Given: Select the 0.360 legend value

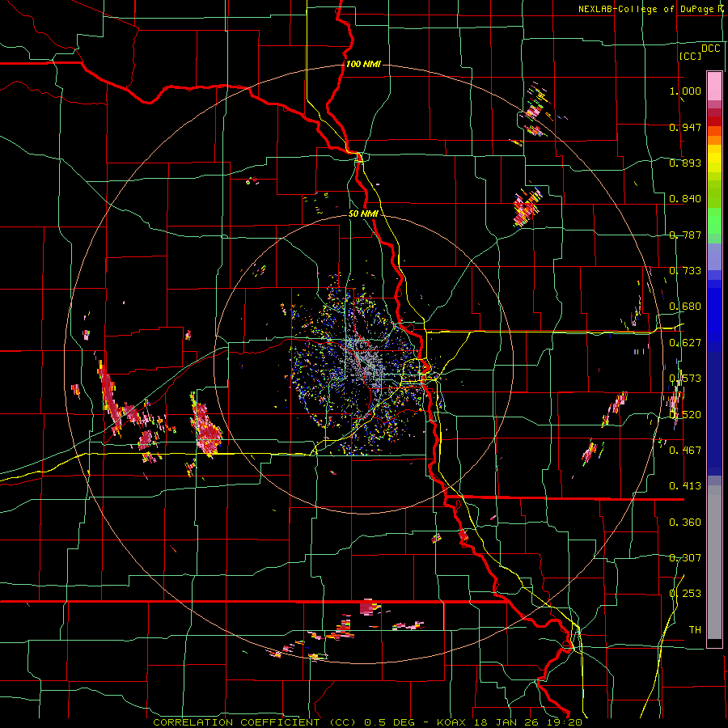Looking at the screenshot, I should [685, 523].
